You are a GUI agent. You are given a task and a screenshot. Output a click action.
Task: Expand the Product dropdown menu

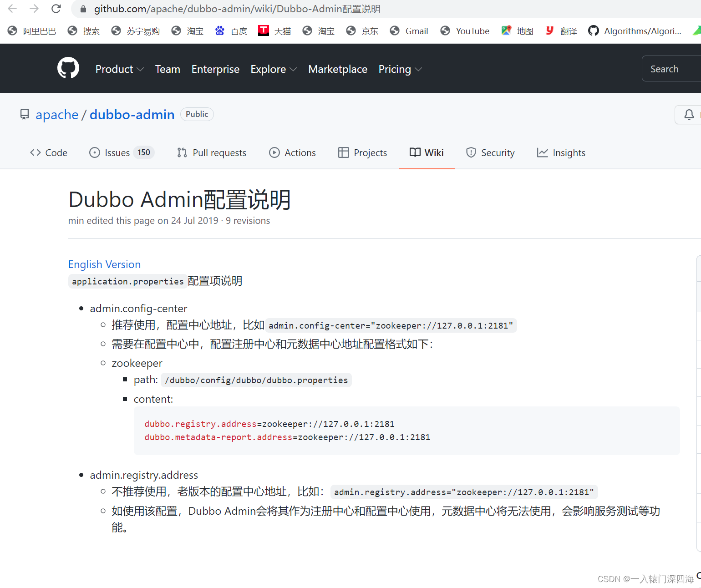click(120, 69)
